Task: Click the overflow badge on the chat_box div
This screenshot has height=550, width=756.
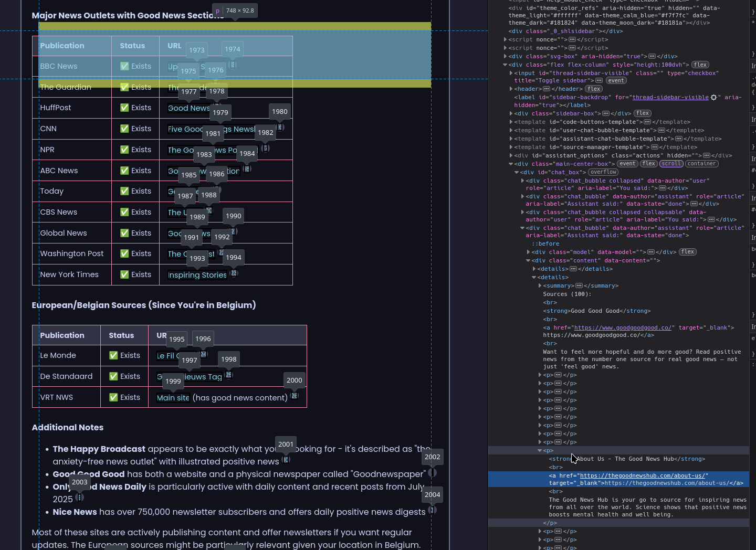Action: pos(603,172)
